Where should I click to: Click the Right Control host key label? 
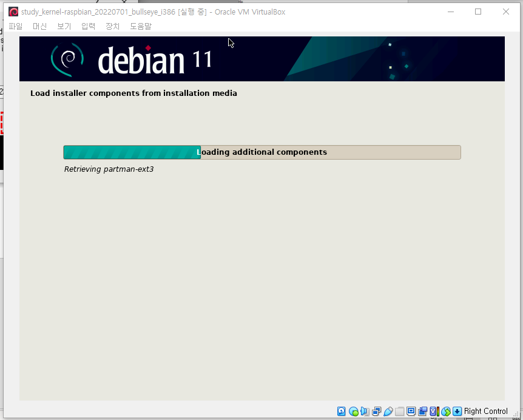click(485, 411)
